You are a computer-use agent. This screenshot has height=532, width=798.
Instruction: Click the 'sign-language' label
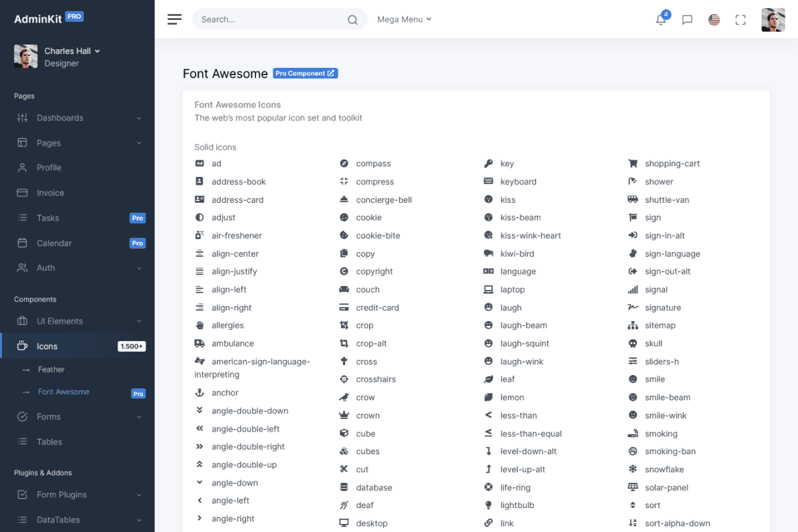point(672,254)
